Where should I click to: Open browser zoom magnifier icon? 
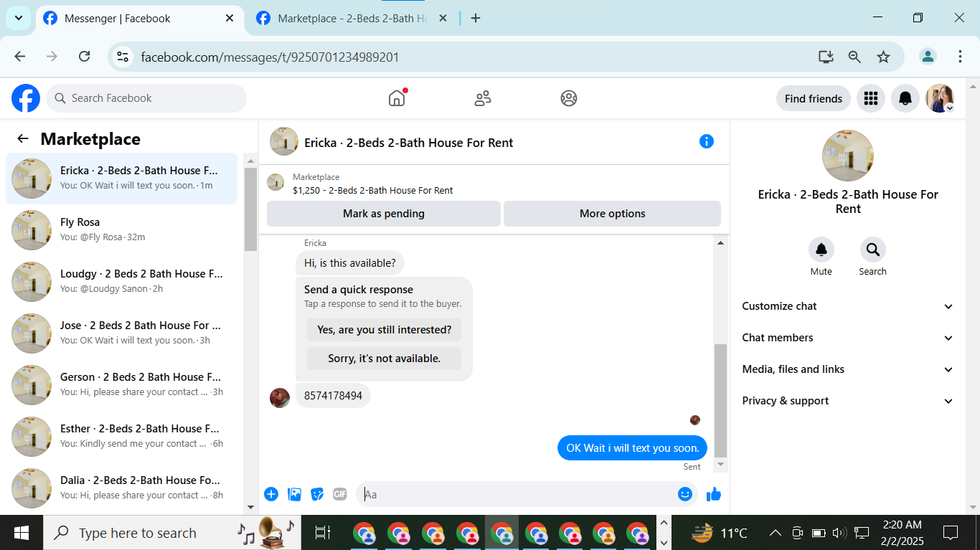tap(854, 57)
